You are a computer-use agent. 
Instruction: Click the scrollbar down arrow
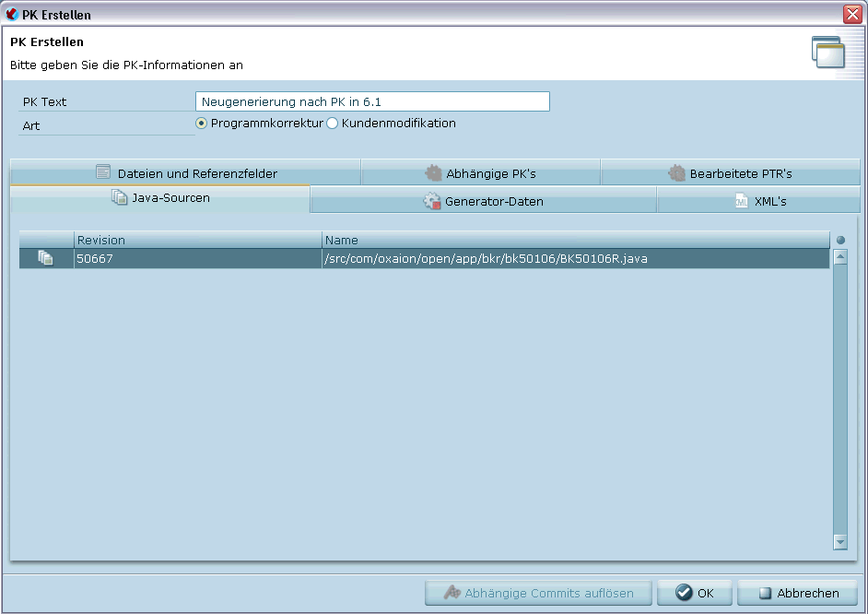(840, 542)
